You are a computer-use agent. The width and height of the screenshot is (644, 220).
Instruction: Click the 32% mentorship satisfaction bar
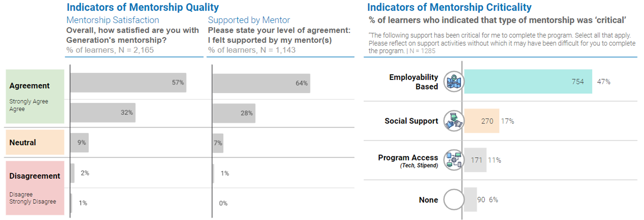(x=103, y=113)
